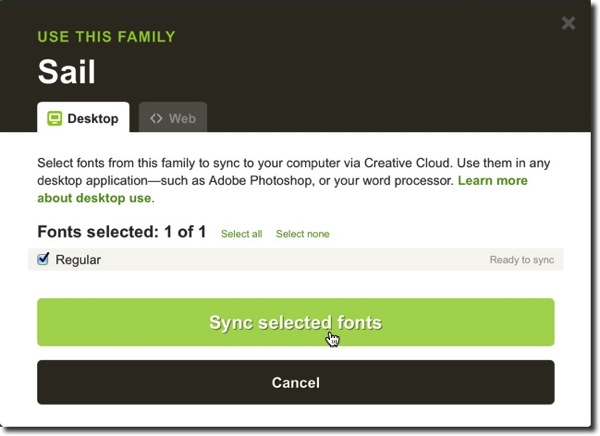
Task: Click the Regular font style label
Action: [x=78, y=260]
